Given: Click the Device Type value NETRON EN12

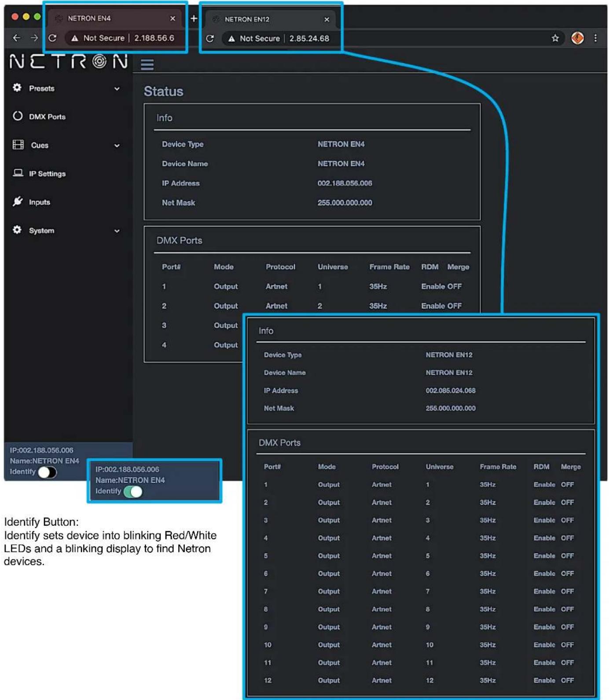Looking at the screenshot, I should (449, 355).
